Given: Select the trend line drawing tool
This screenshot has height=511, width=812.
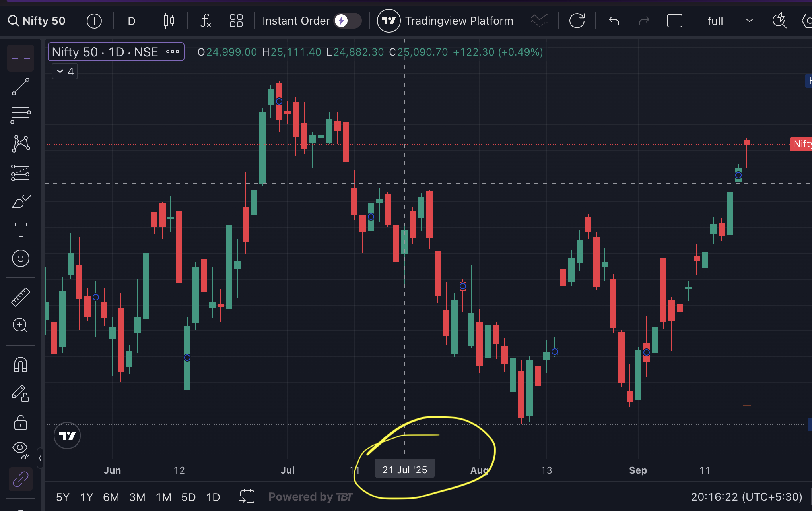Looking at the screenshot, I should (x=21, y=87).
